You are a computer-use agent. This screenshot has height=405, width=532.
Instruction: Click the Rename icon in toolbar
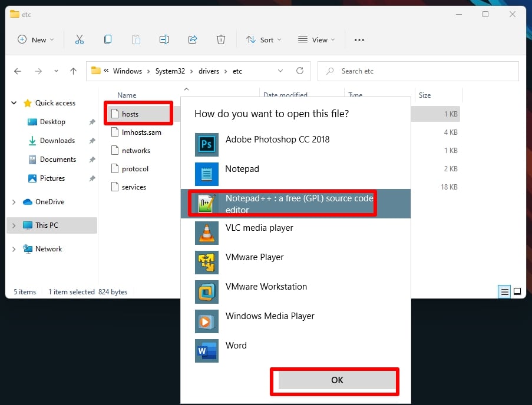[164, 39]
